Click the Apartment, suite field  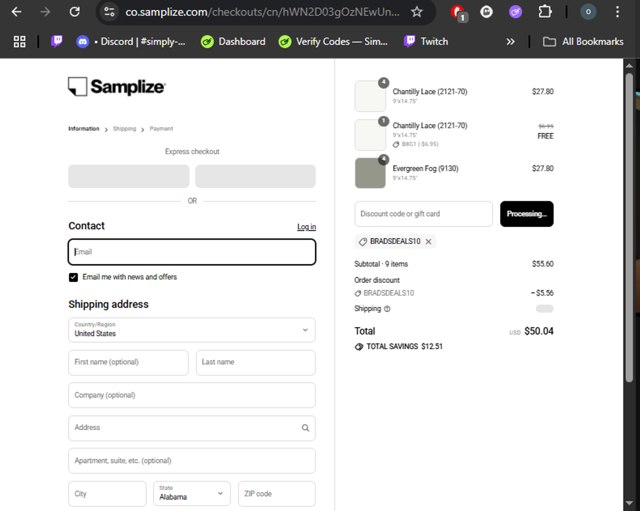[192, 461]
